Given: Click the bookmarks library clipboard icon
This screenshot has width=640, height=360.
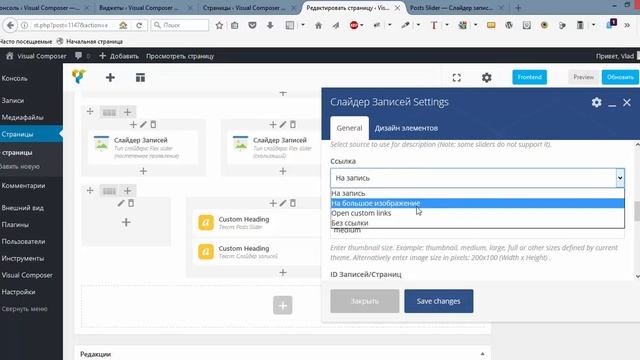Looking at the screenshot, I should (x=235, y=25).
